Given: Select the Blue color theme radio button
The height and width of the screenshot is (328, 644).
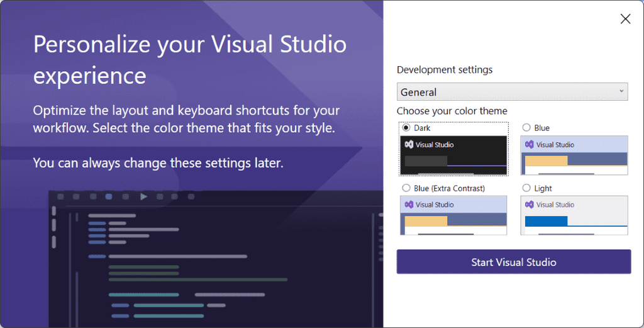Looking at the screenshot, I should [526, 128].
